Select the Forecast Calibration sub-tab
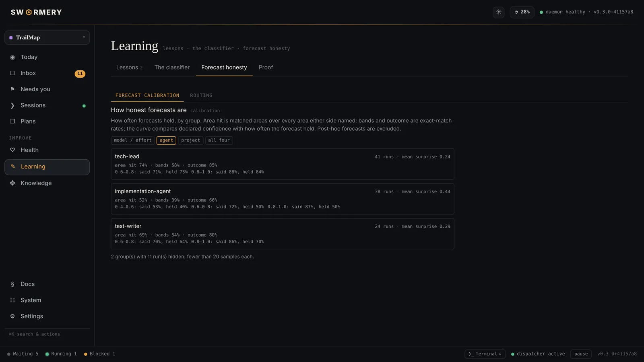Screen dimensions: 644x362 pyautogui.click(x=147, y=95)
